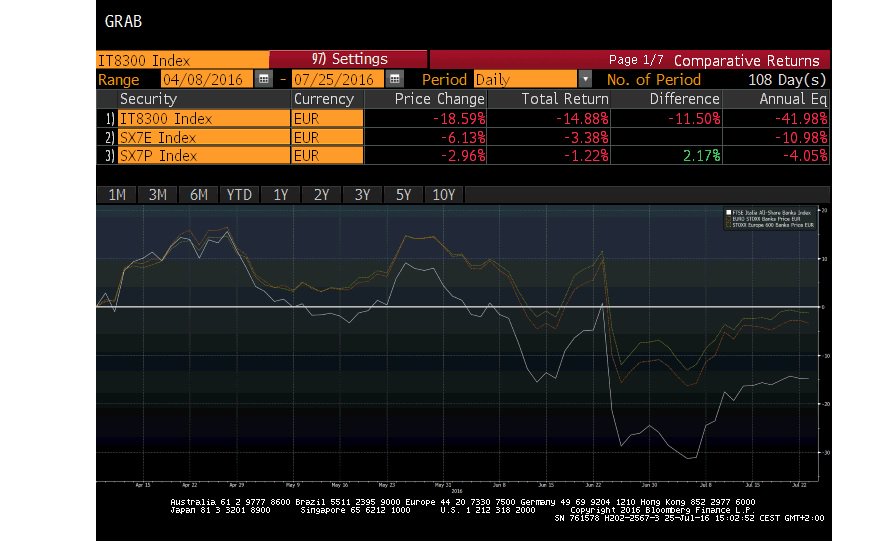This screenshot has height=552, width=876.
Task: Open the end date calendar picker
Action: (394, 79)
